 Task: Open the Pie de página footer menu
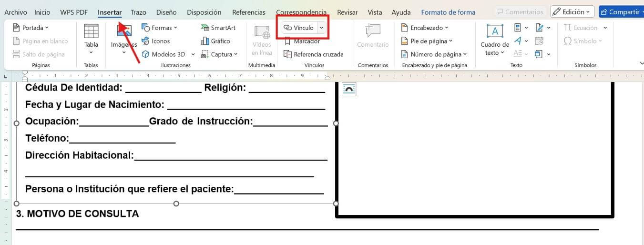(x=427, y=41)
